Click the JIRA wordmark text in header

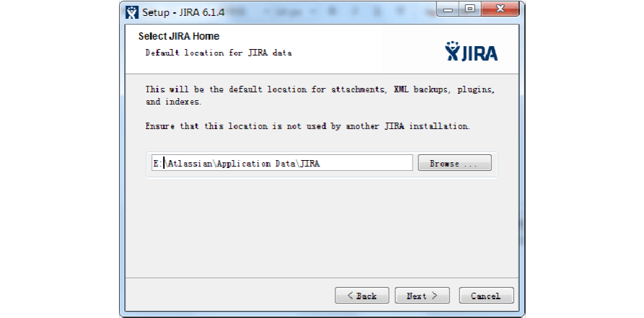tap(479, 53)
